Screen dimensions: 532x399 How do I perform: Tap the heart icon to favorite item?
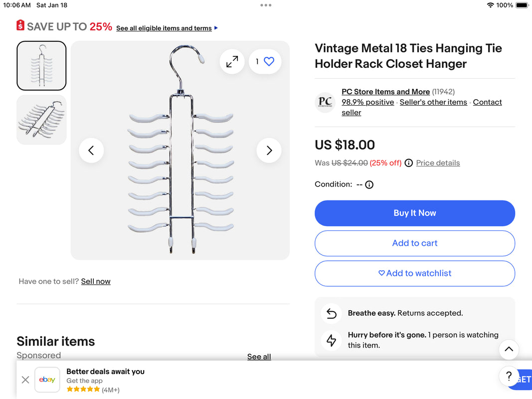point(269,62)
